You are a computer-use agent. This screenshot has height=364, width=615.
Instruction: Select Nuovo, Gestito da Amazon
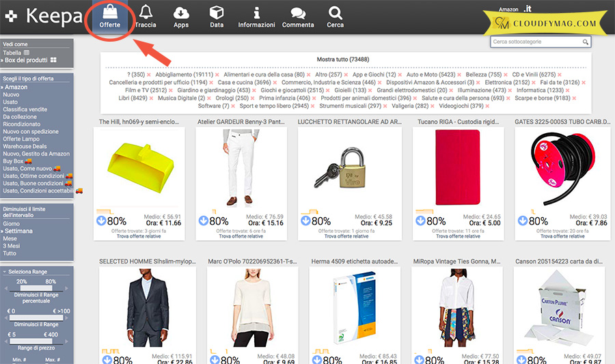(36, 154)
